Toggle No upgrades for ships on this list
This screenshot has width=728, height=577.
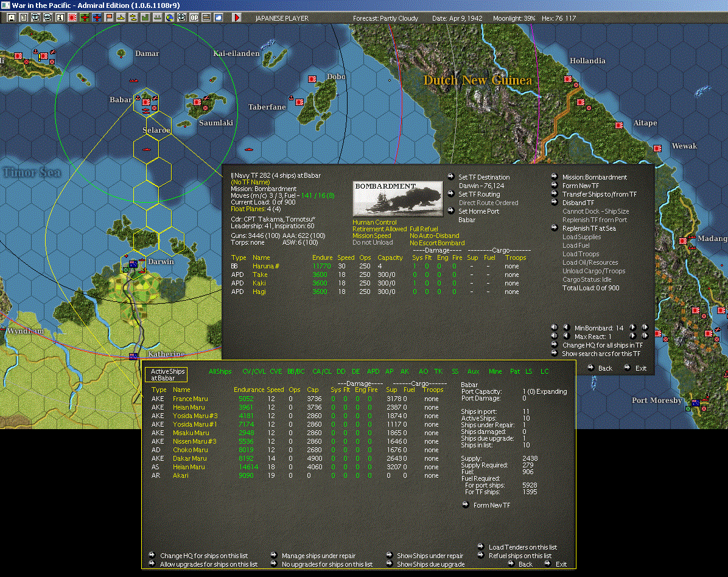click(327, 564)
